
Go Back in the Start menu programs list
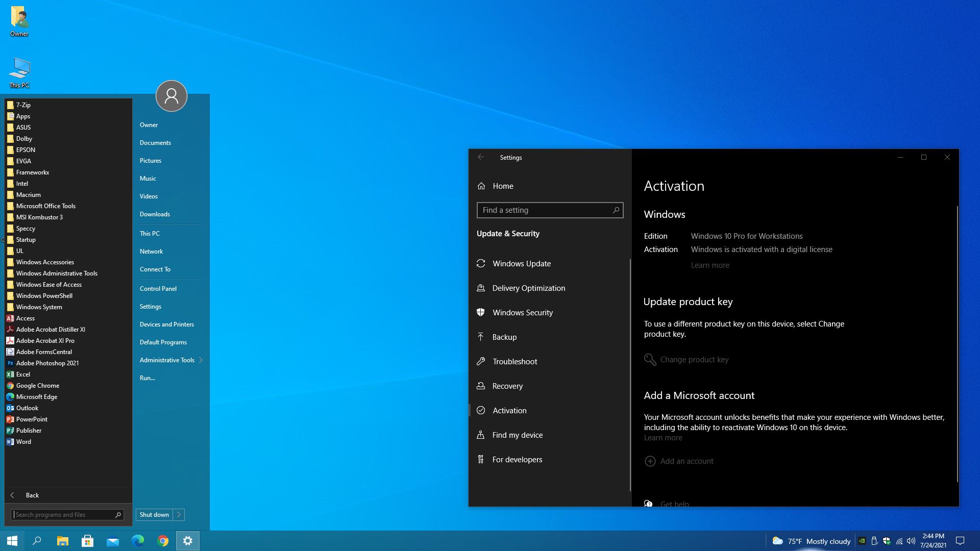coord(32,495)
